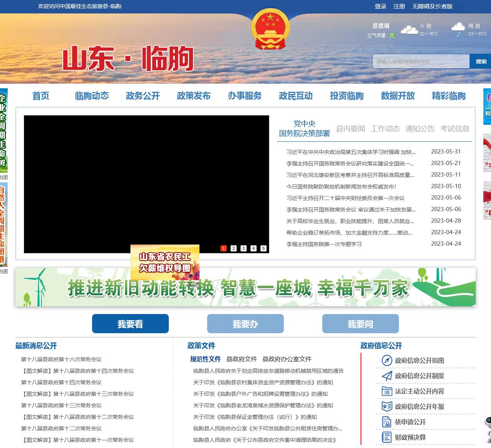Click the ledger icon beside 财政预决算

pyautogui.click(x=387, y=437)
